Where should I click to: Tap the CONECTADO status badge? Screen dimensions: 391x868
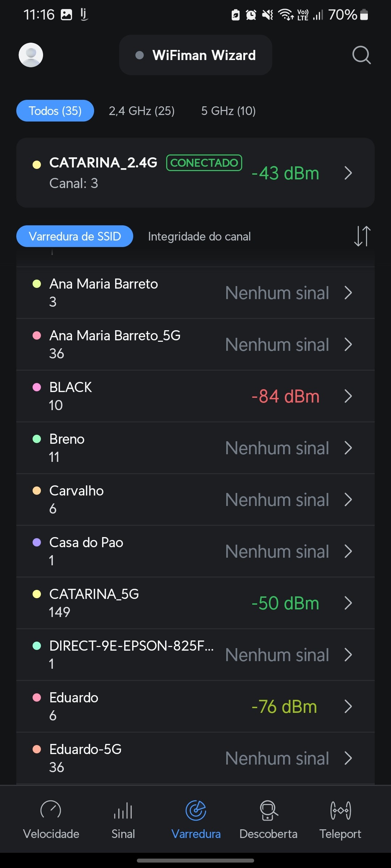click(204, 163)
